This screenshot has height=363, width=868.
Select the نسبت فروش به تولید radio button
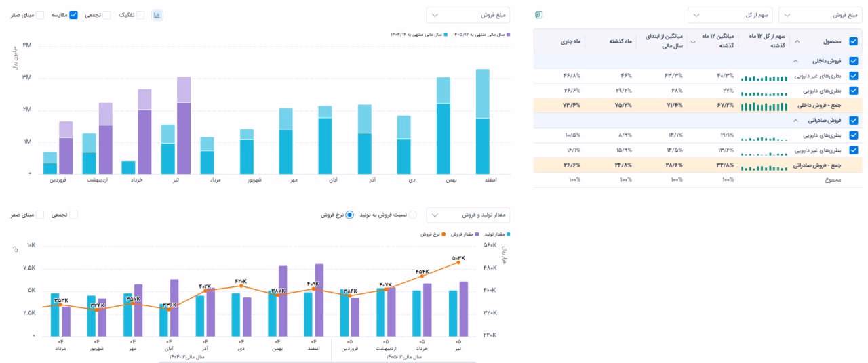(413, 215)
